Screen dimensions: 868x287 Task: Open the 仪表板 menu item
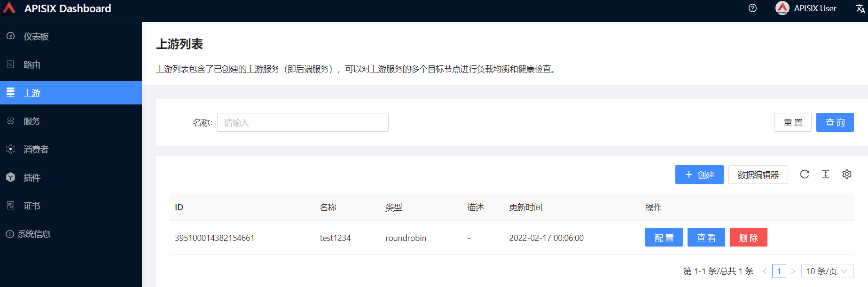click(71, 36)
